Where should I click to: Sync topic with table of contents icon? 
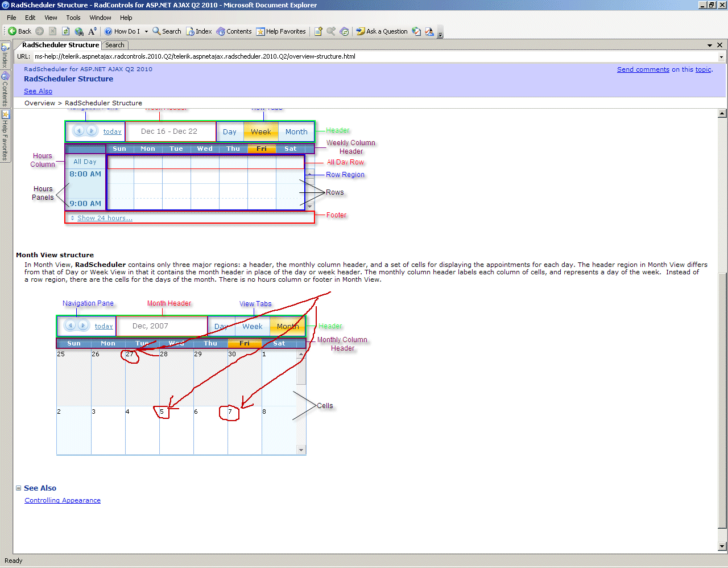(x=344, y=31)
